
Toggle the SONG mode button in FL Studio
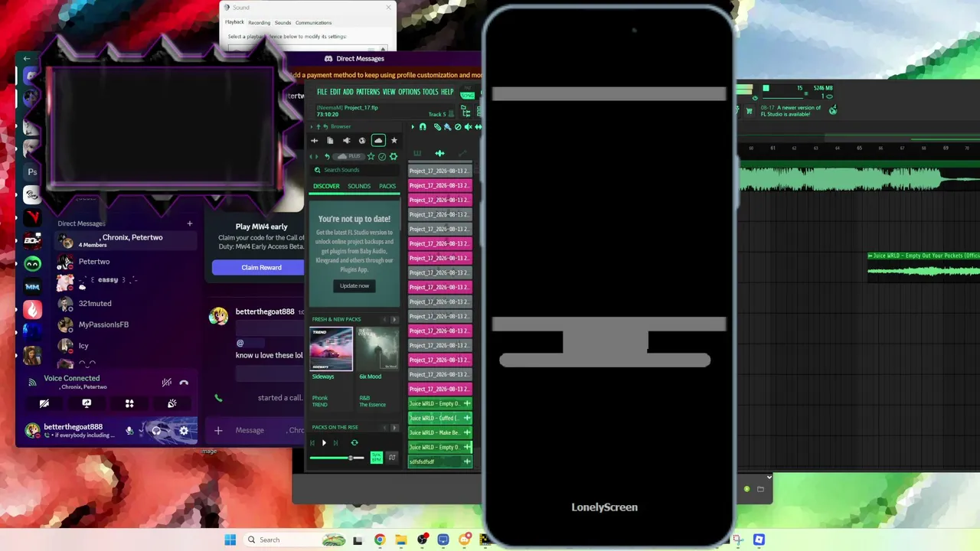467,95
